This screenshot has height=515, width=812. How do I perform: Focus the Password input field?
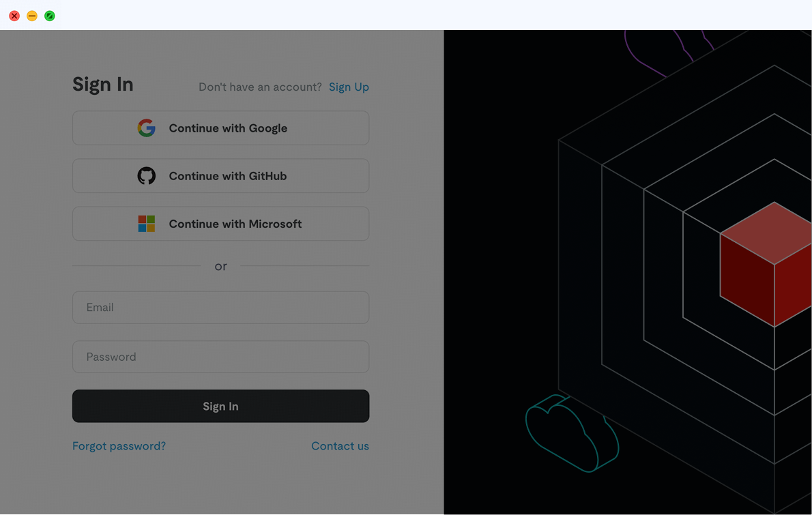coord(220,357)
